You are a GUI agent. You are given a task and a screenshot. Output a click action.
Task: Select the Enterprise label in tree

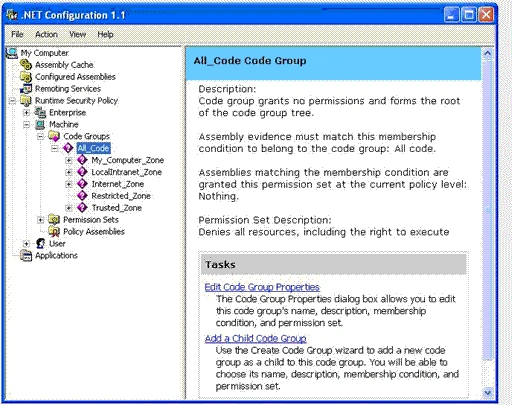click(68, 112)
